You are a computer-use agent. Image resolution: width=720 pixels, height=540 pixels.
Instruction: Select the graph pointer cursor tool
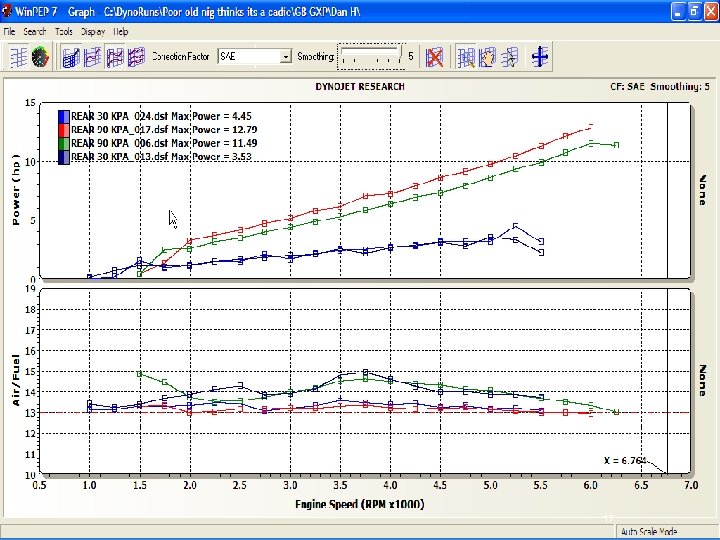pos(510,57)
